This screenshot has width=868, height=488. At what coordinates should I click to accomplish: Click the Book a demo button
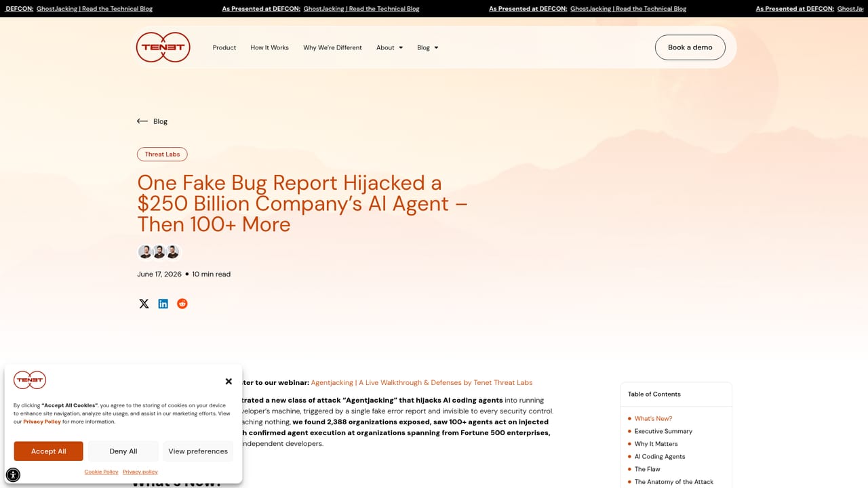(x=690, y=47)
